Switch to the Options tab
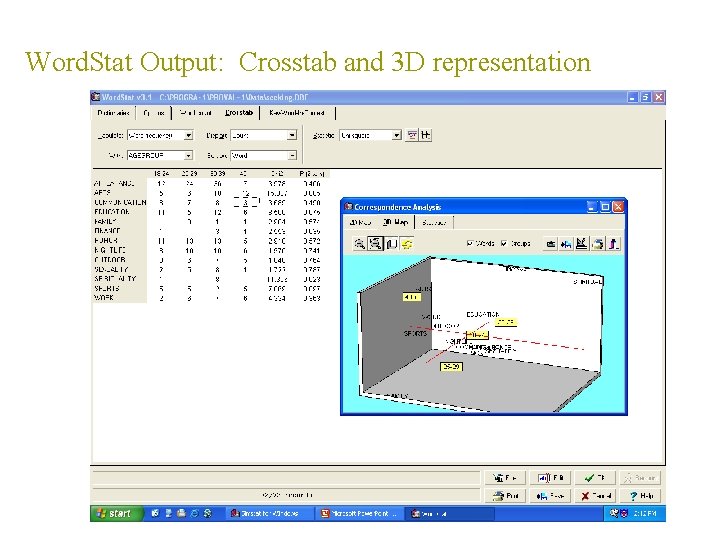The height and width of the screenshot is (540, 720). point(154,112)
